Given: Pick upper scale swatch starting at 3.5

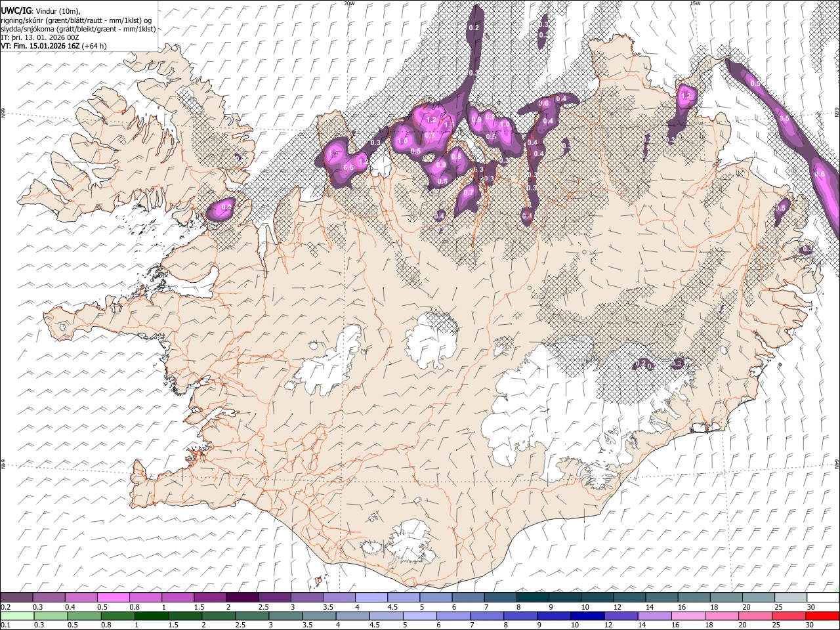Looking at the screenshot, I should [x=339, y=598].
